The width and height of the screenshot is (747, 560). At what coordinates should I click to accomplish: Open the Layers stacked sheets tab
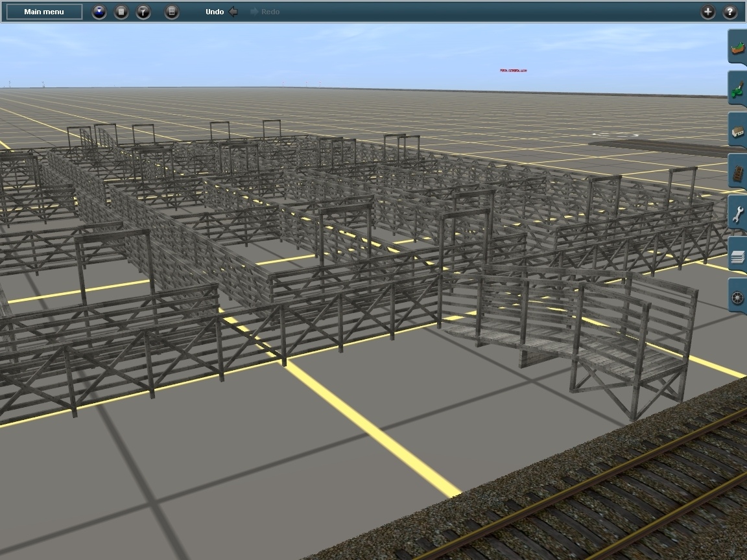point(737,257)
